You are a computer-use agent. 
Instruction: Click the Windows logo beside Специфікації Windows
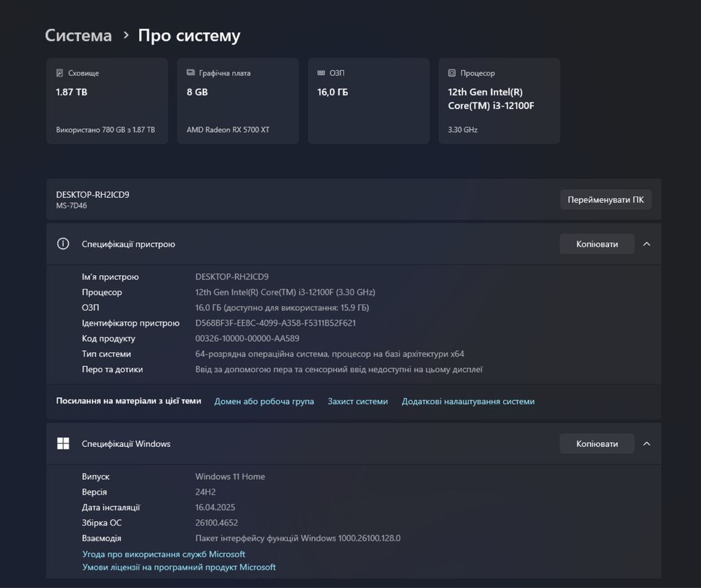[63, 443]
